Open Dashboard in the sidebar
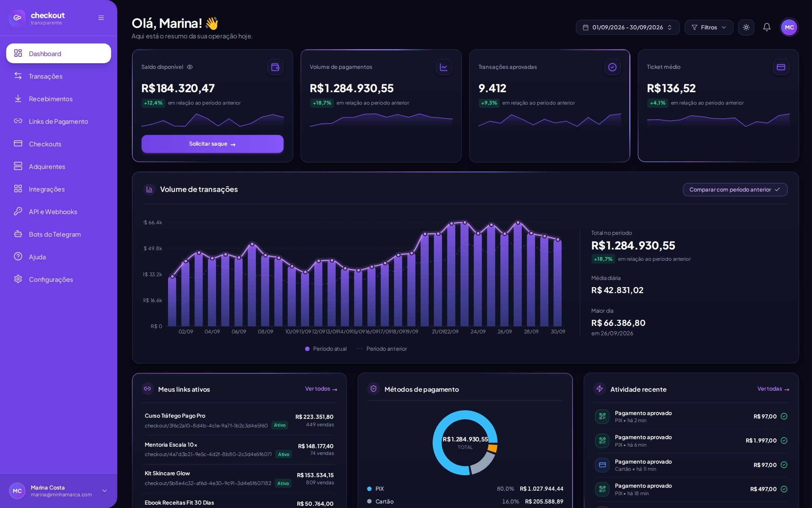This screenshot has height=508, width=812. tap(59, 53)
